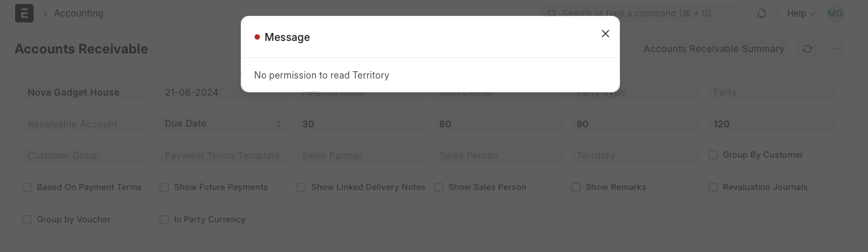Screen dimensions: 868x252
Task: Close the Message dialog
Action: [605, 34]
